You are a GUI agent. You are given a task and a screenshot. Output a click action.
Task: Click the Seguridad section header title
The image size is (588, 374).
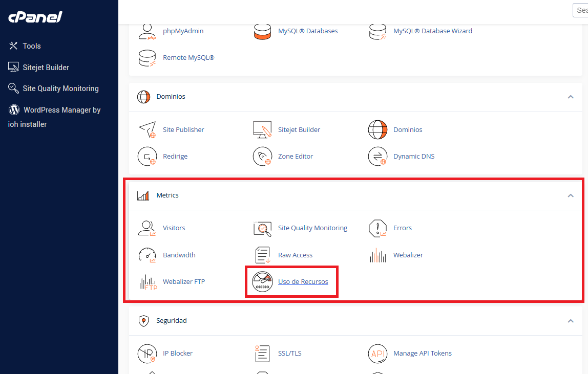pyautogui.click(x=172, y=321)
